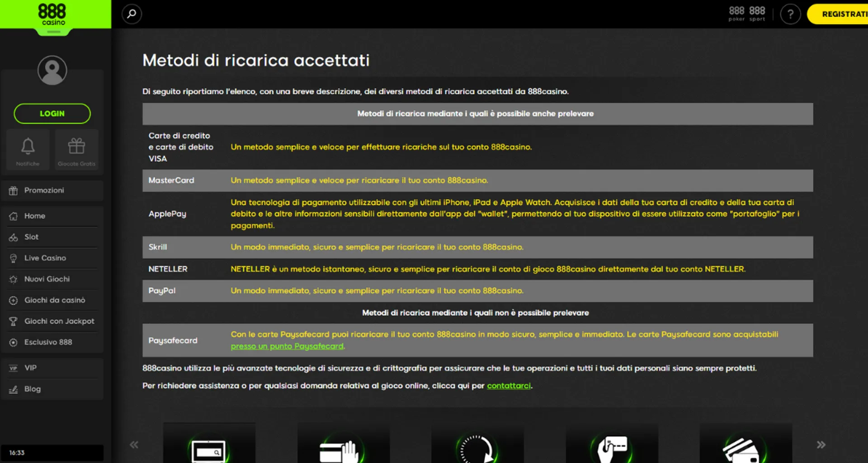Open Giochi con Jackpot in sidebar

[x=52, y=321]
